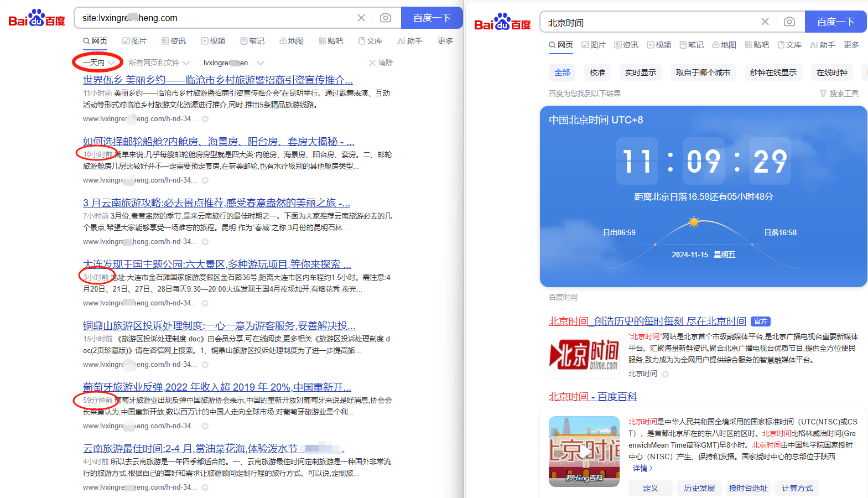Click 百度一下 search button in left window

coord(432,18)
